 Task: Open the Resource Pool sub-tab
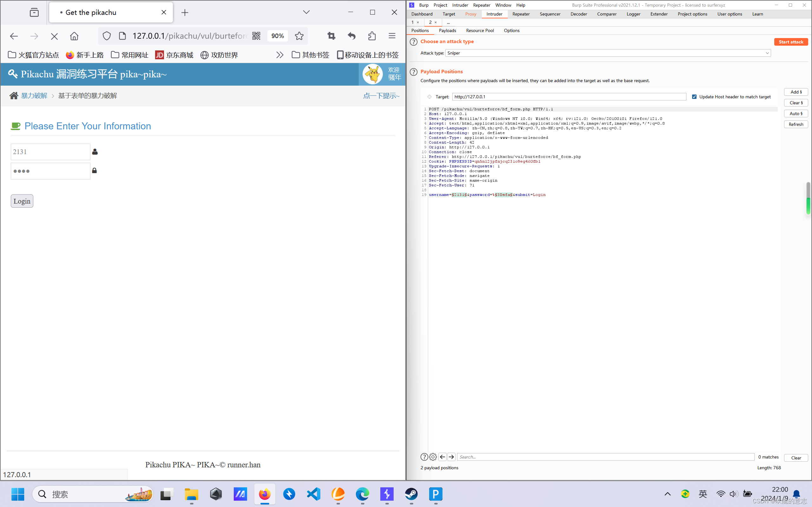pos(480,30)
